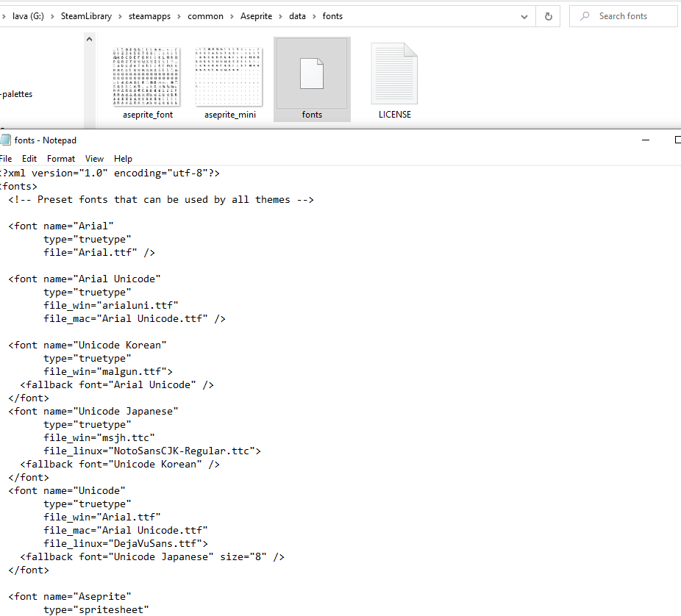Go to data folder in breadcrumb

298,16
